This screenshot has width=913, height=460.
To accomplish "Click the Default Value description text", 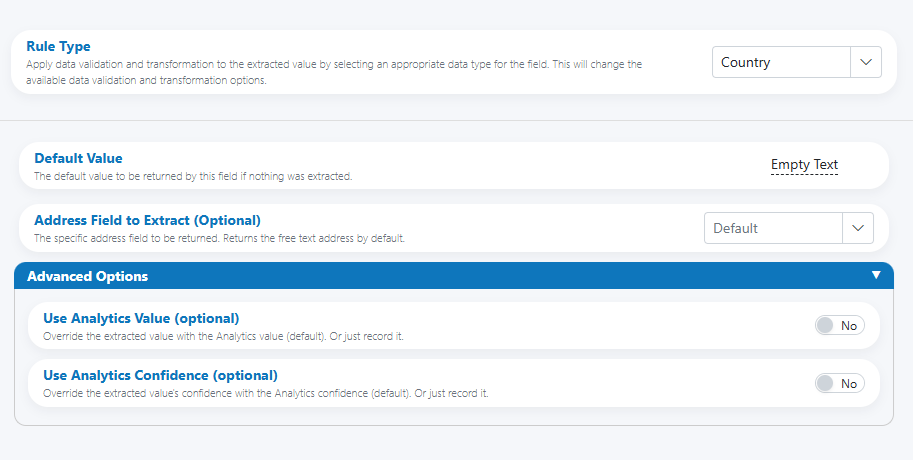I will (193, 176).
